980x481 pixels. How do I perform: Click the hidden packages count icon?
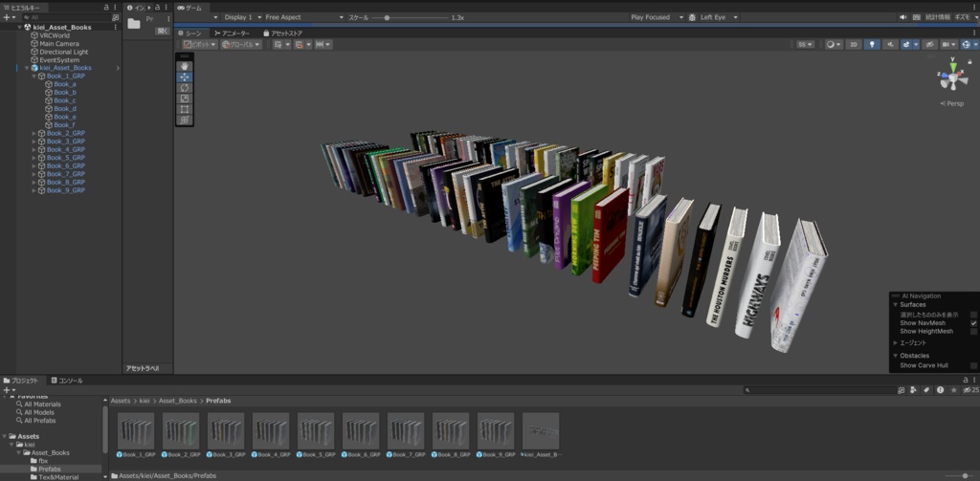click(x=970, y=390)
